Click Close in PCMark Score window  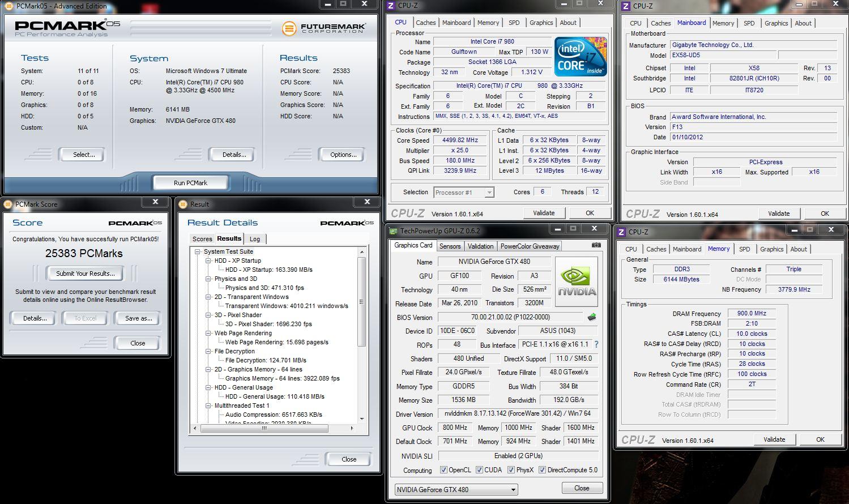point(138,343)
